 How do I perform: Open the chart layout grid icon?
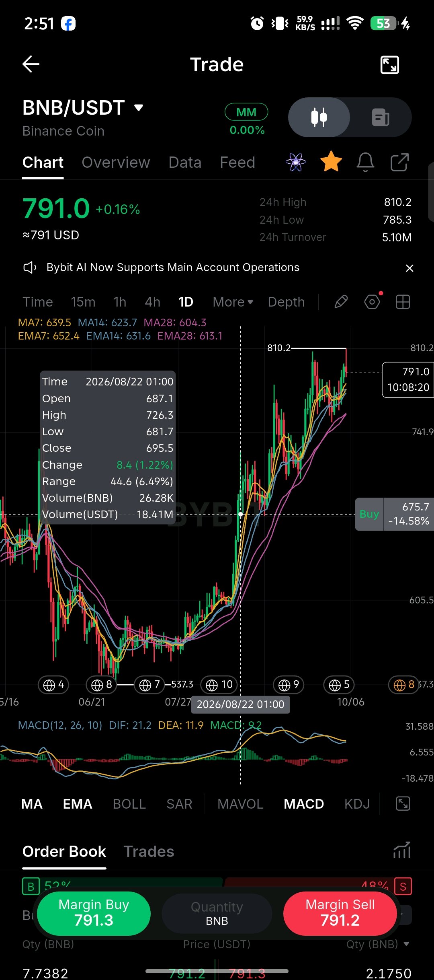click(x=403, y=302)
